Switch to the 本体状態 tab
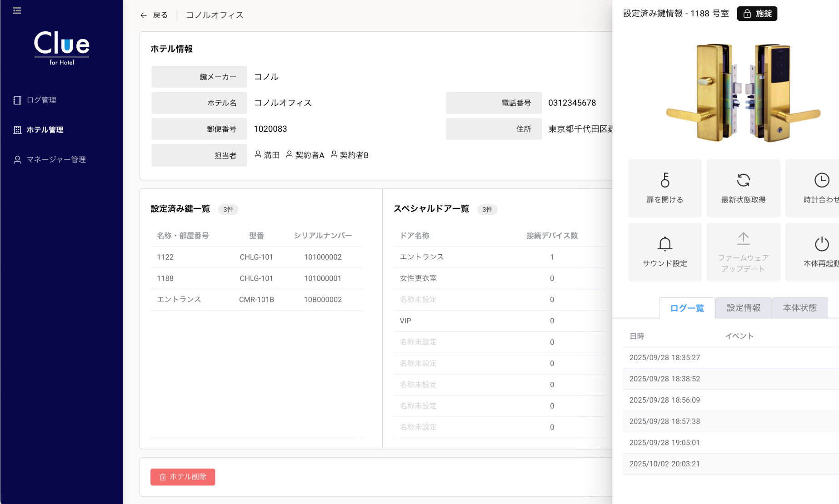 coord(799,308)
